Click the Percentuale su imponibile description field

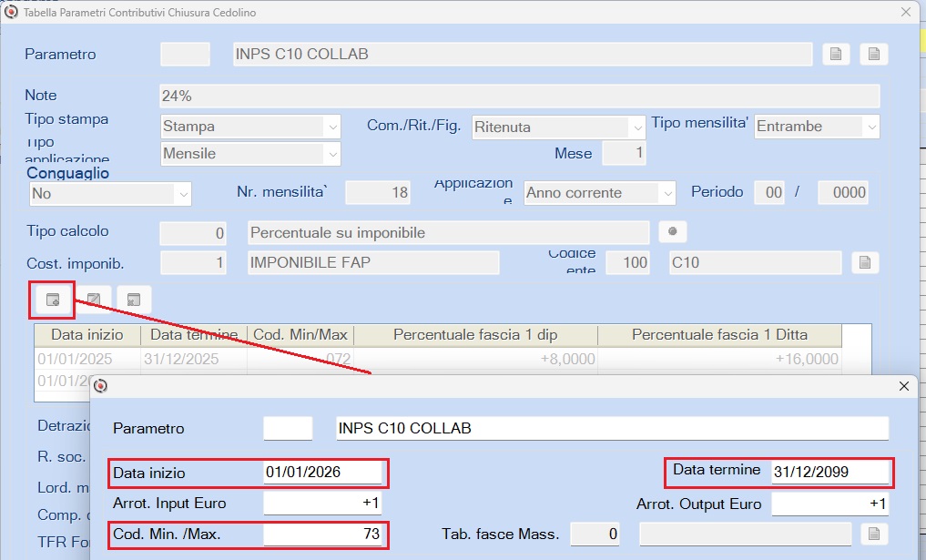coord(448,233)
